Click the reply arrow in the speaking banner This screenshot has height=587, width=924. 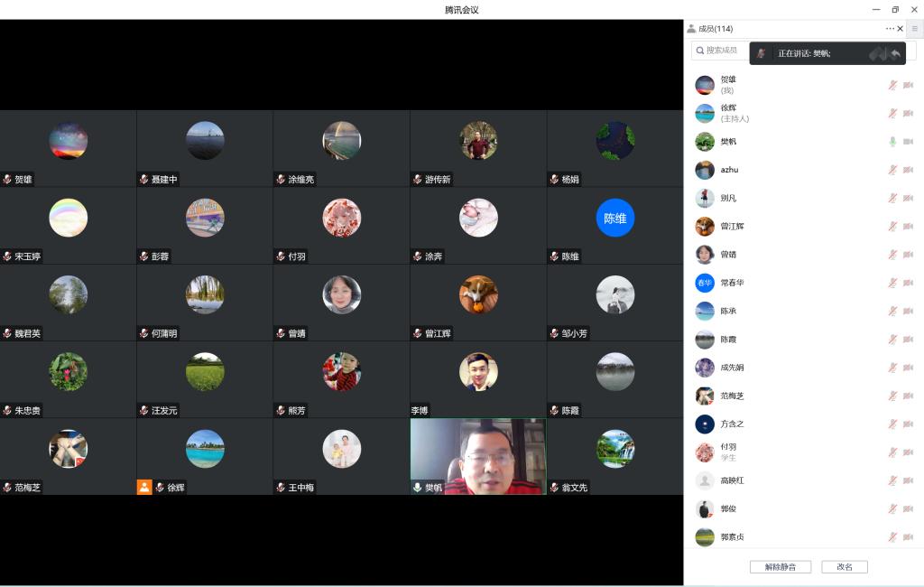(x=895, y=54)
